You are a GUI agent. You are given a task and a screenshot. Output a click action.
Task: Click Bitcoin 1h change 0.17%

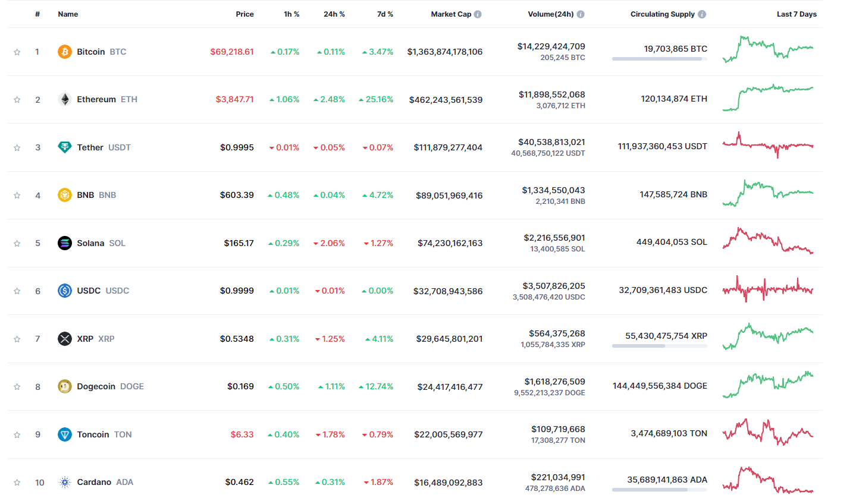pyautogui.click(x=285, y=52)
